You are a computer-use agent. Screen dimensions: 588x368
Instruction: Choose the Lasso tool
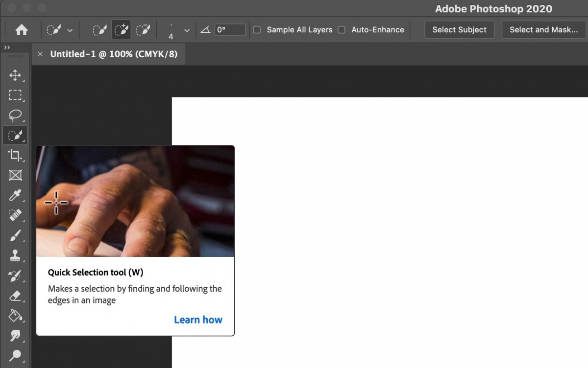coord(15,115)
